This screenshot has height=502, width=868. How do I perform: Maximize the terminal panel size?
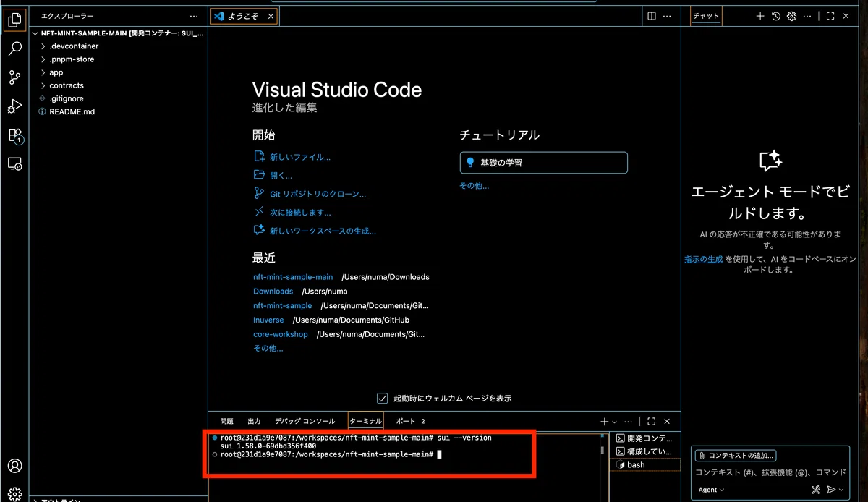coord(651,421)
